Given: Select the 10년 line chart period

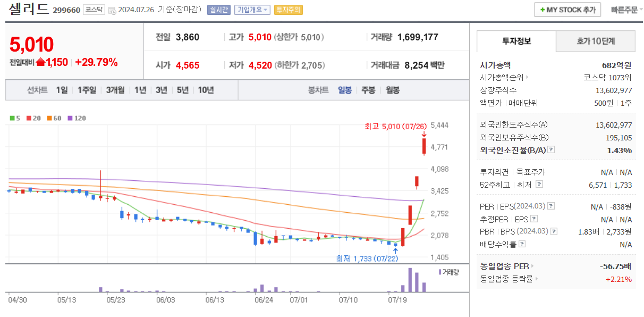Looking at the screenshot, I should pos(206,90).
